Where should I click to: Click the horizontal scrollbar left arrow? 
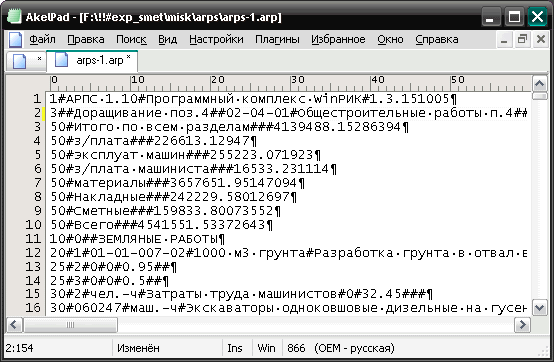click(14, 325)
